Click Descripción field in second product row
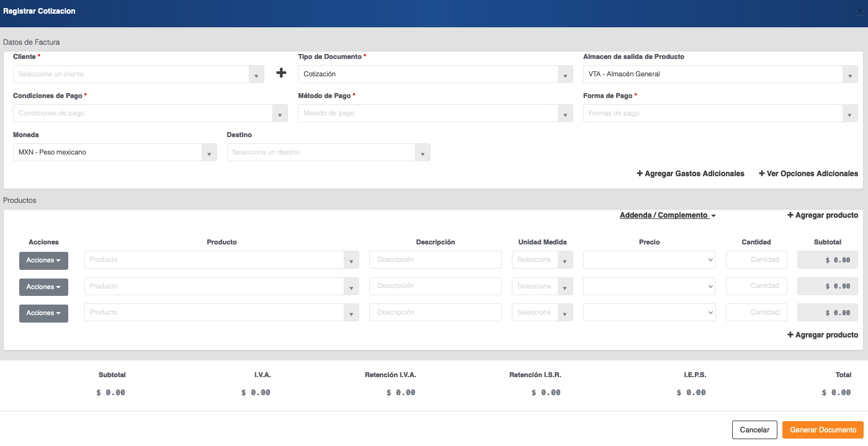The image size is (868, 446). point(435,286)
